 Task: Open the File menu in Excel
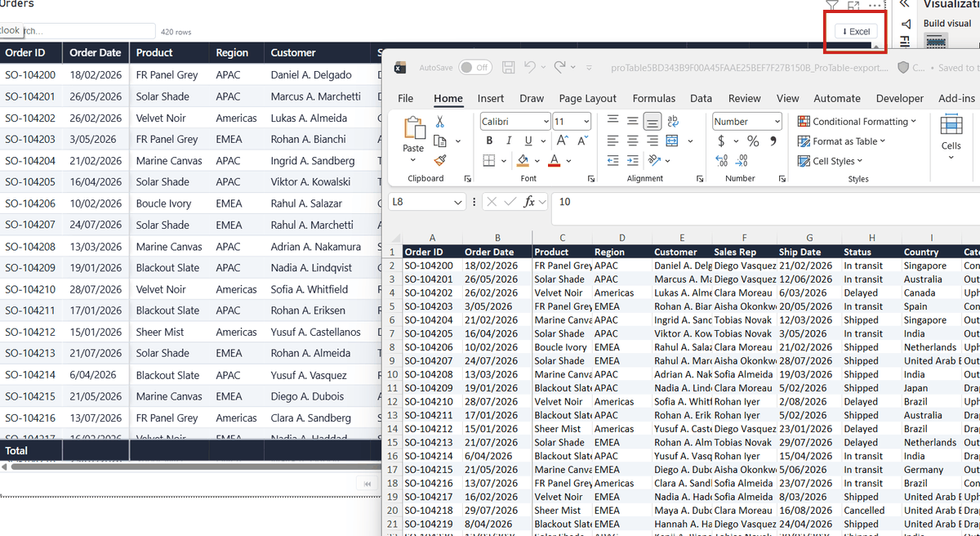pos(405,98)
